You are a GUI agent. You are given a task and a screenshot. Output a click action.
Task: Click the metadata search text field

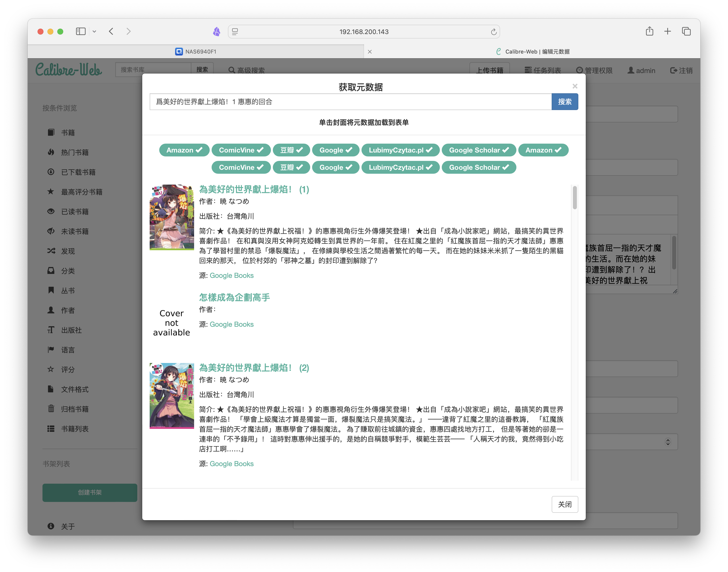click(x=351, y=102)
